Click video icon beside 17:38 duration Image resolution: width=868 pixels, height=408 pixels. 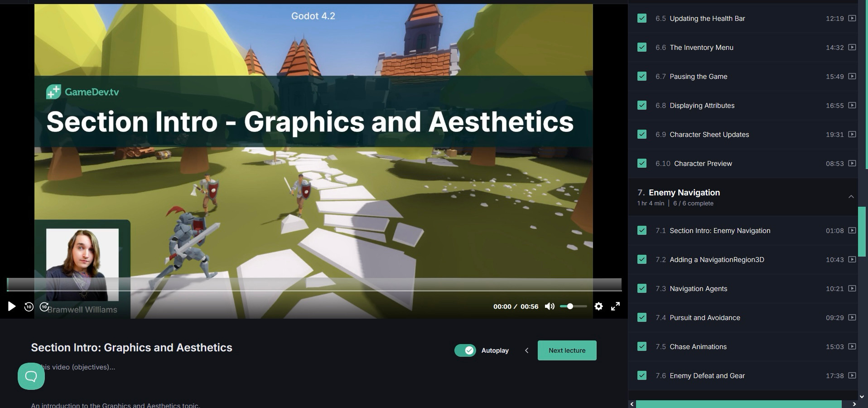pyautogui.click(x=852, y=375)
